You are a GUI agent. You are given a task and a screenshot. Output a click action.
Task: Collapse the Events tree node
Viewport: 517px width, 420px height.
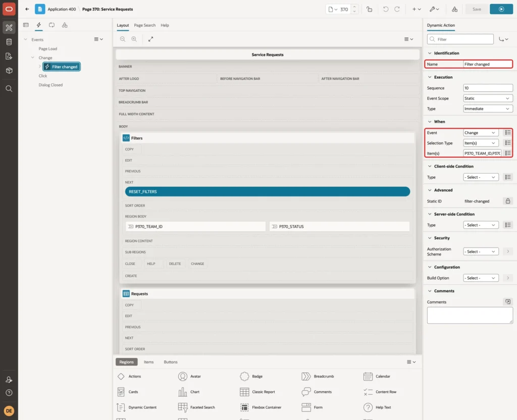tap(25, 39)
